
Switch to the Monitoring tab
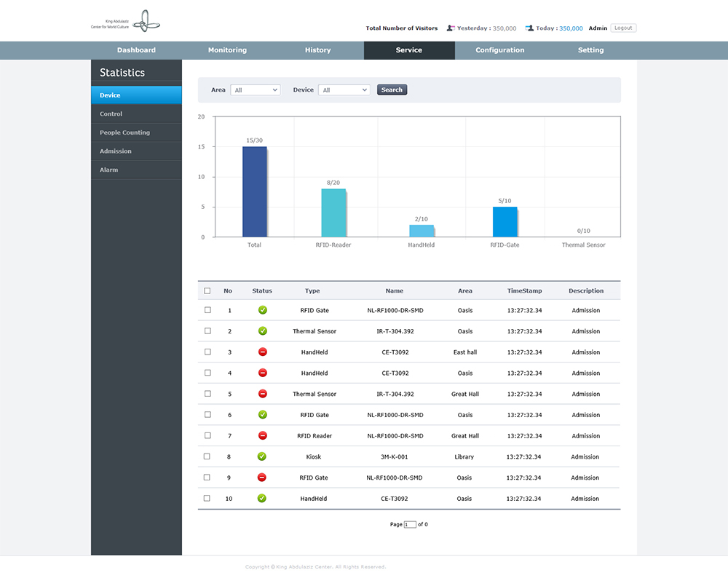pos(227,50)
